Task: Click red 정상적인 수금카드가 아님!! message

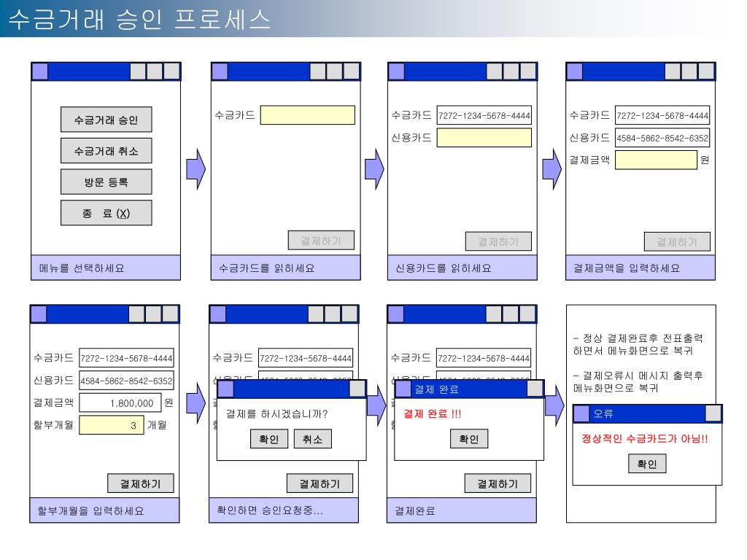Action: pos(645,438)
